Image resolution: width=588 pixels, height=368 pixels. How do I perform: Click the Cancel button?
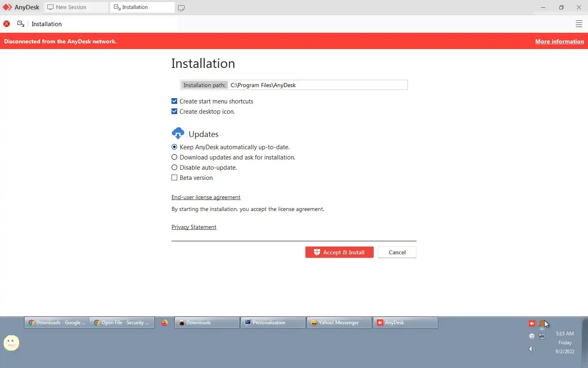pos(397,252)
